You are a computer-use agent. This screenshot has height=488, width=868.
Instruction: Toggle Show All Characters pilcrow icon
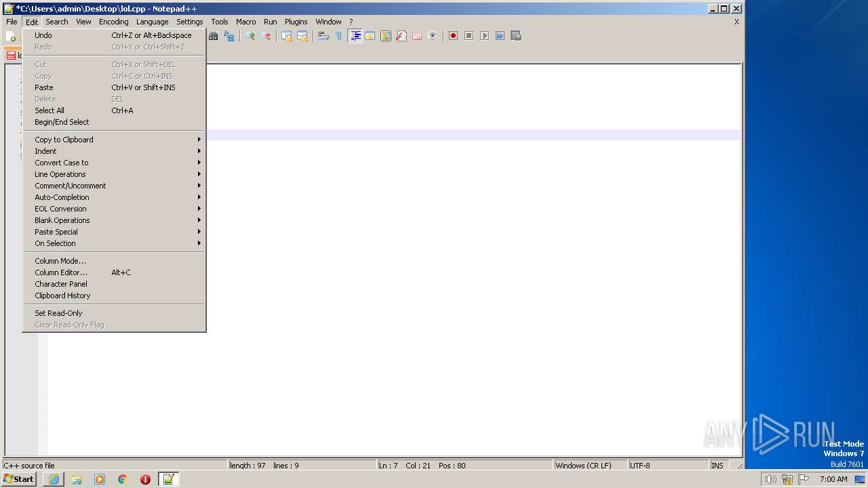pos(339,36)
